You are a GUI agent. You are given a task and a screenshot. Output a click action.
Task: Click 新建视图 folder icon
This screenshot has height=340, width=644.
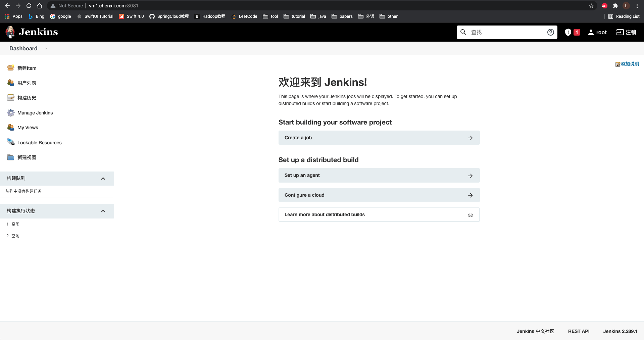(x=11, y=157)
